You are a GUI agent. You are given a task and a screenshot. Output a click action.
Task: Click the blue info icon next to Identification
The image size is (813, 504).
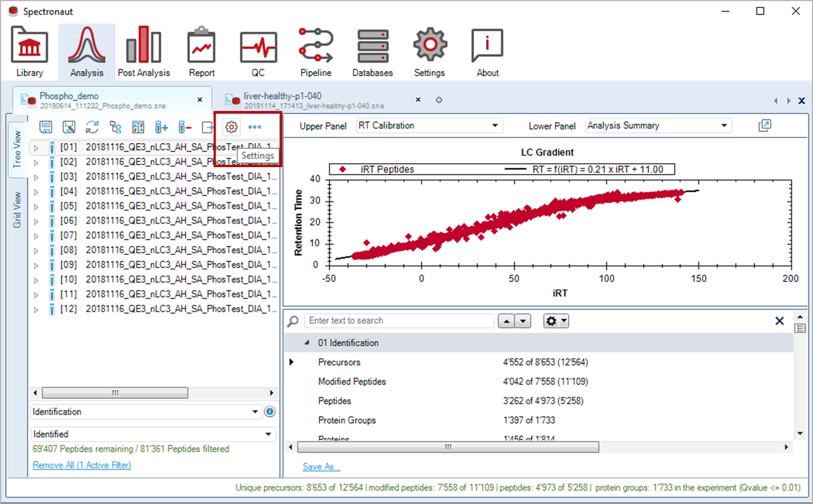270,411
